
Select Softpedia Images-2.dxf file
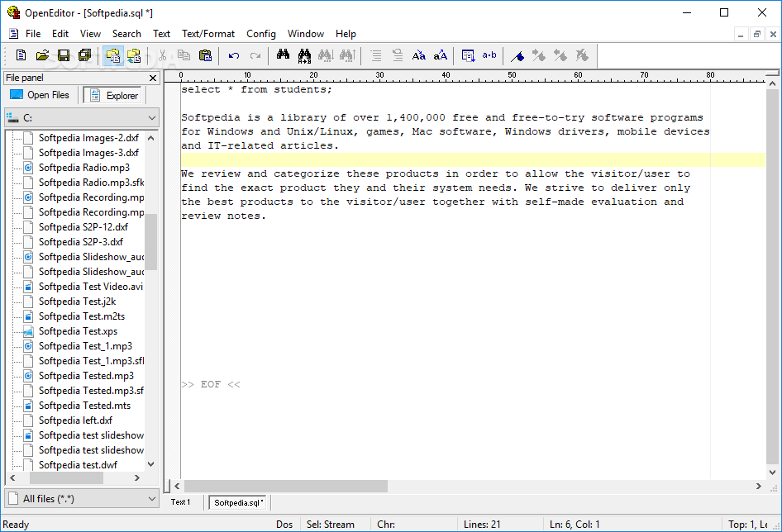pyautogui.click(x=88, y=138)
